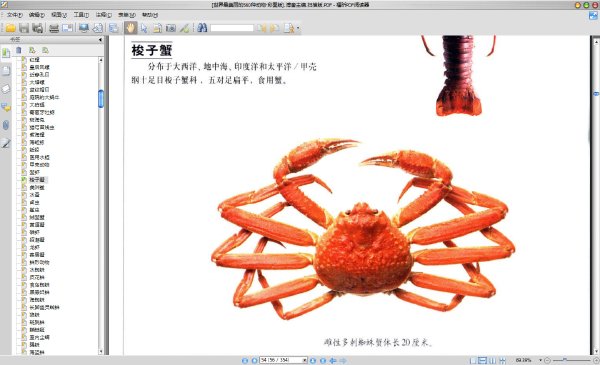
Task: Open the Comments sidebar icon
Action: pos(6,107)
